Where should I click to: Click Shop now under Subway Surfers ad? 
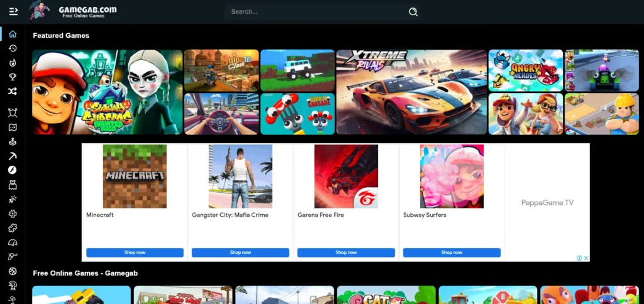452,252
